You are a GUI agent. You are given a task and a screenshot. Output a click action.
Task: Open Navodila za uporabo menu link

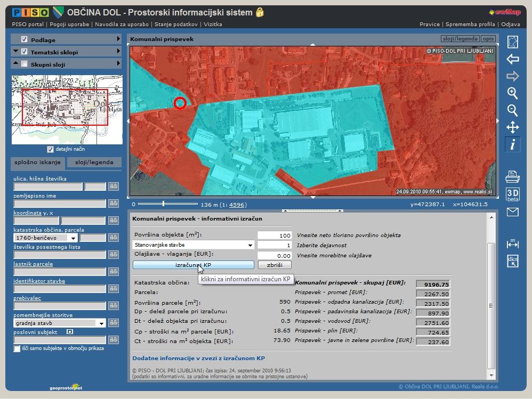pos(122,24)
